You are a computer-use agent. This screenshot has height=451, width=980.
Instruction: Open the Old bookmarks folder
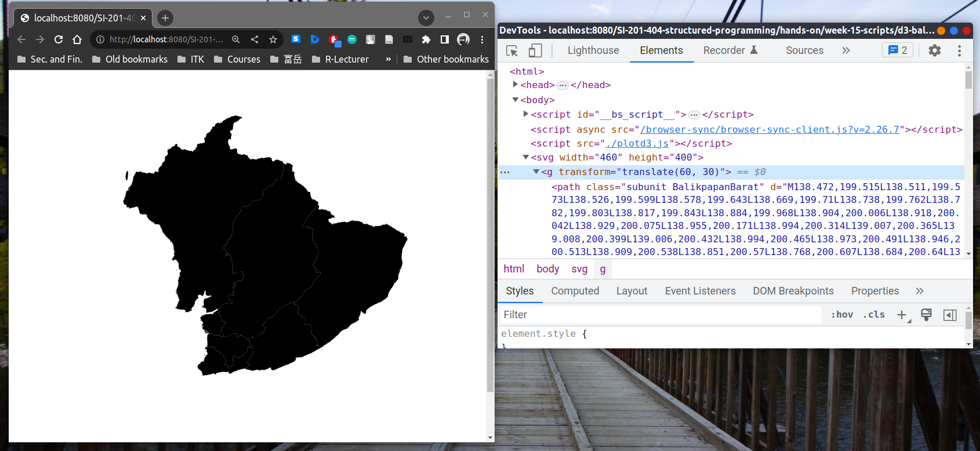click(x=130, y=59)
